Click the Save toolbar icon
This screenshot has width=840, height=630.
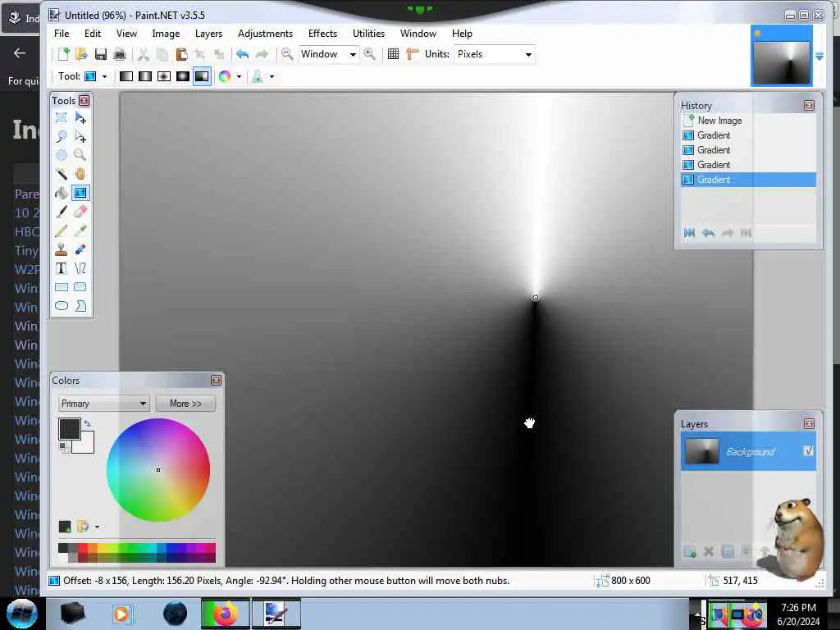tap(100, 53)
